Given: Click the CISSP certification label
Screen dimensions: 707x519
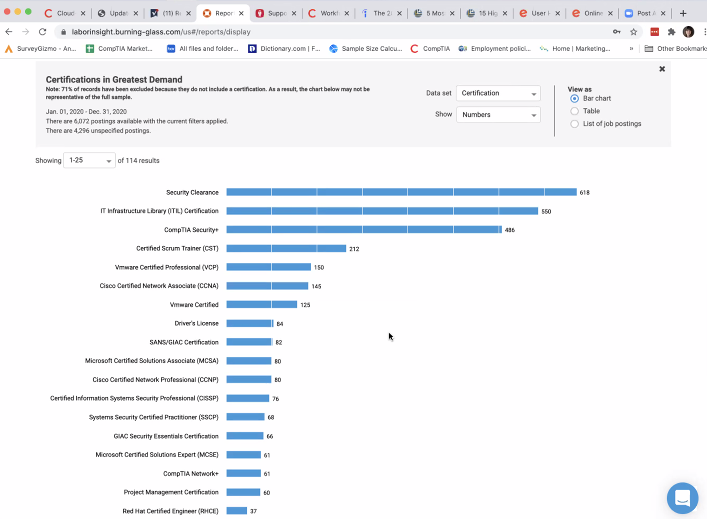Looking at the screenshot, I should pos(134,398).
